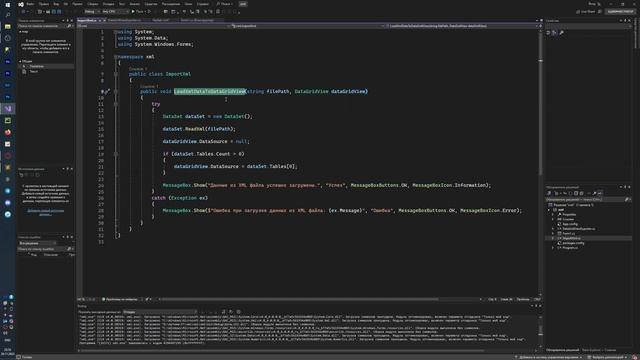This screenshot has width=640, height=360.
Task: Click the green Пуск start debugging arrow
Action: (x=133, y=11)
